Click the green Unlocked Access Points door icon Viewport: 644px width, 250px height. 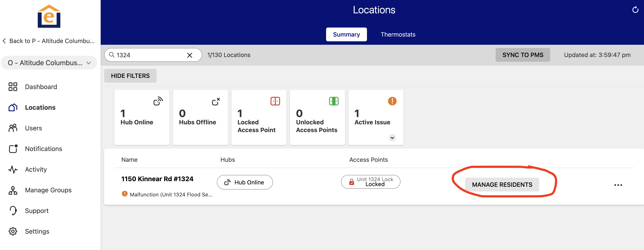[333, 101]
